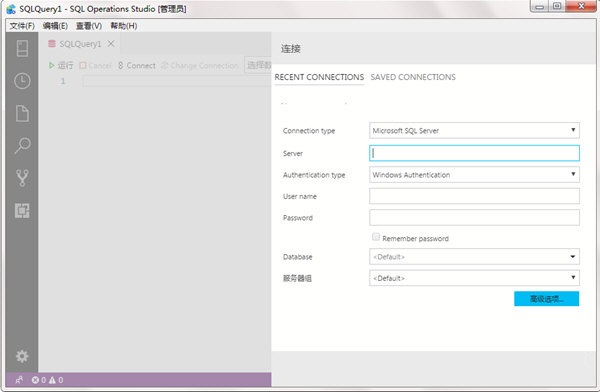Open the 文件(F) menu
Image resolution: width=600 pixels, height=392 pixels.
point(22,26)
